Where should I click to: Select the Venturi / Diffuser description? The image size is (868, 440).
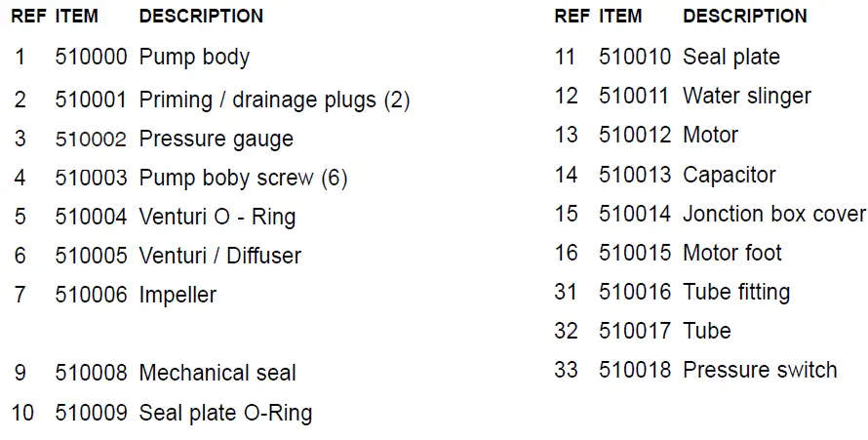219,256
